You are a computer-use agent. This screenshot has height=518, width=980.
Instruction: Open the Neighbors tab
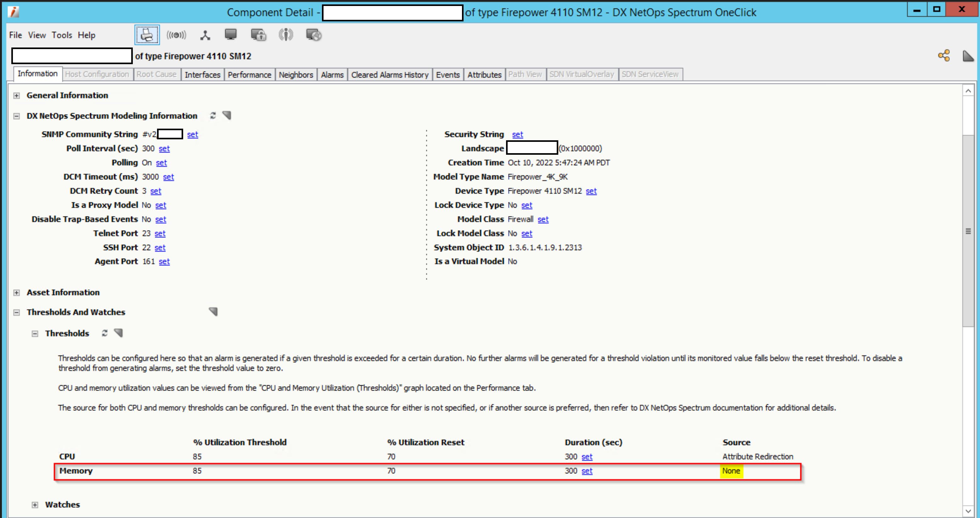tap(296, 75)
